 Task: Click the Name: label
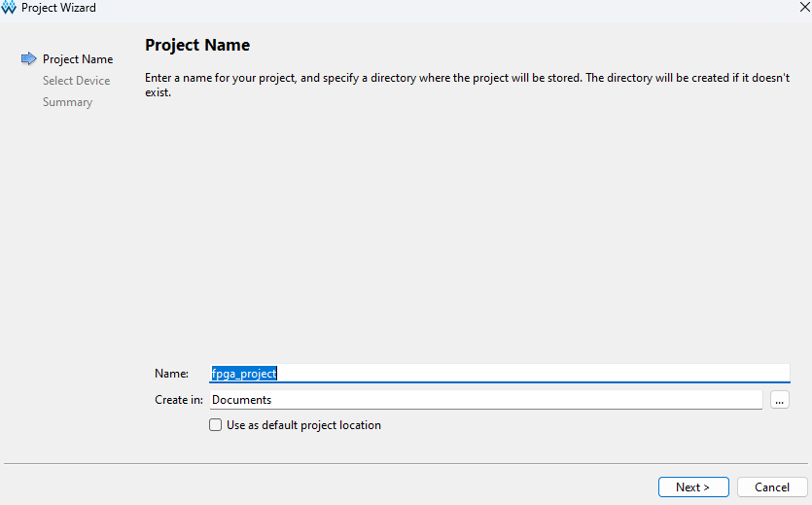point(171,374)
